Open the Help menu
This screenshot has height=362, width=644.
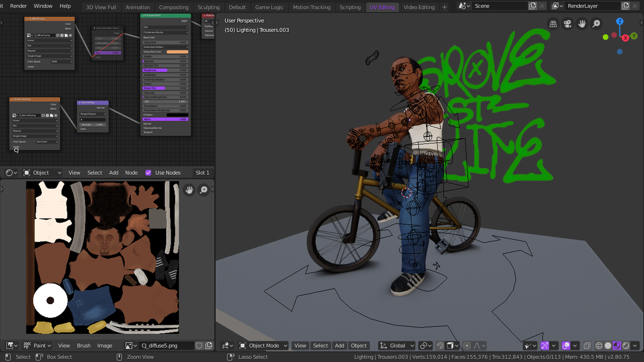tap(65, 6)
